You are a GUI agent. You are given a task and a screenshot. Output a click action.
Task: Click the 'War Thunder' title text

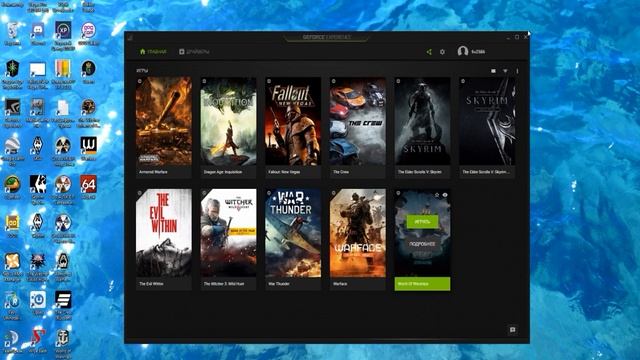point(279,284)
